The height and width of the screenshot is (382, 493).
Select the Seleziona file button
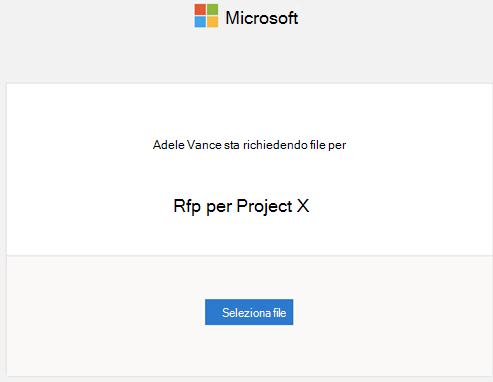click(249, 312)
